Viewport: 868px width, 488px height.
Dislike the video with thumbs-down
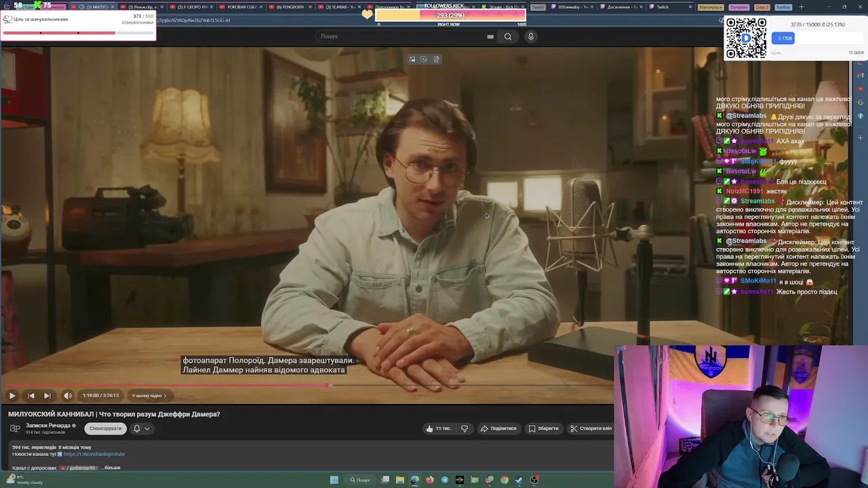(x=465, y=428)
